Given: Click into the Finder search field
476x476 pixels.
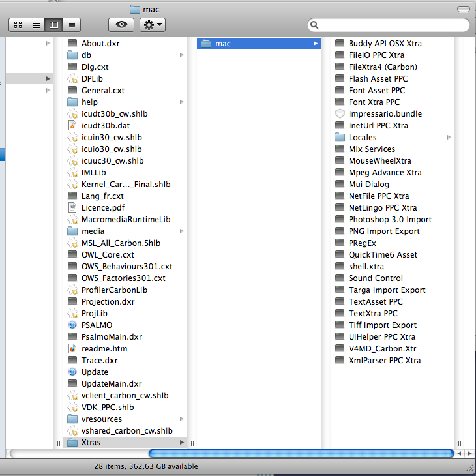Looking at the screenshot, I should click(389, 25).
